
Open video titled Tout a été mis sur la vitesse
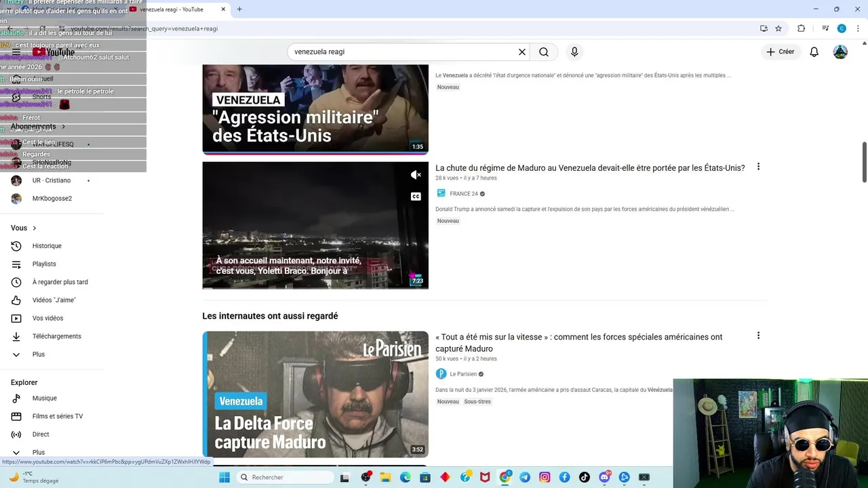[x=579, y=343]
